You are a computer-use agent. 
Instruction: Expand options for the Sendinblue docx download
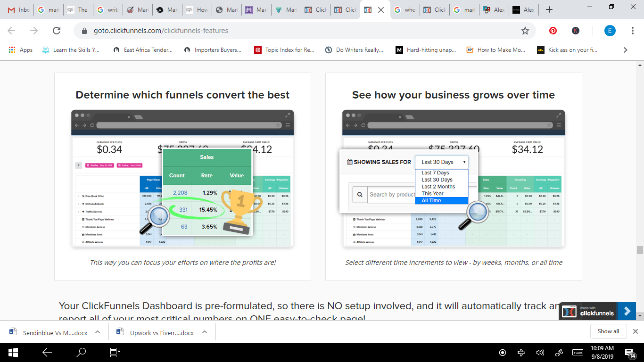pyautogui.click(x=98, y=332)
